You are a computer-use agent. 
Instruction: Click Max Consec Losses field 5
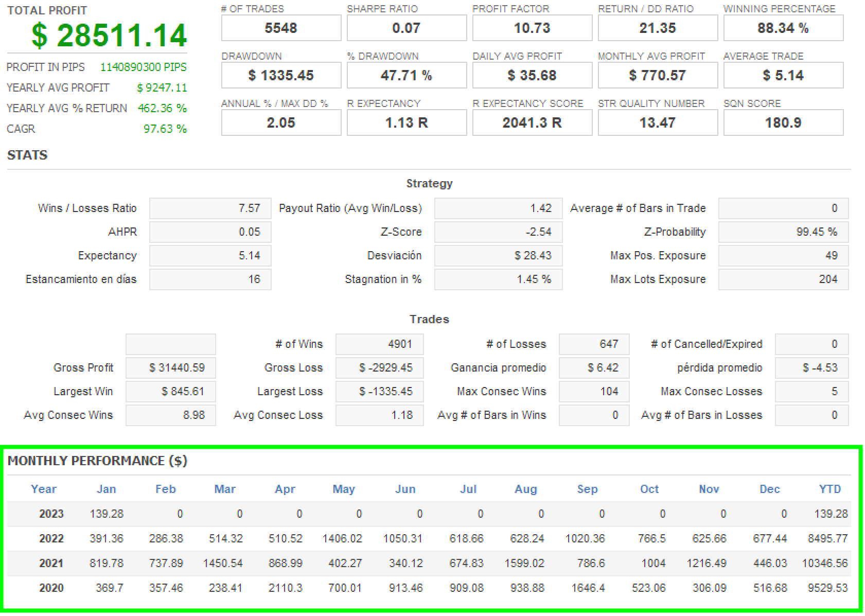click(x=812, y=392)
